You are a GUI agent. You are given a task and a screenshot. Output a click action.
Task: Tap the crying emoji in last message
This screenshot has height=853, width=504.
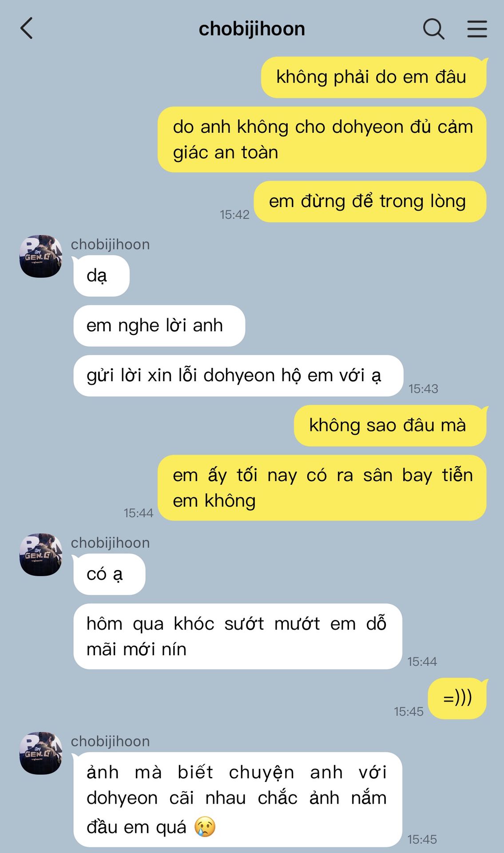click(205, 827)
